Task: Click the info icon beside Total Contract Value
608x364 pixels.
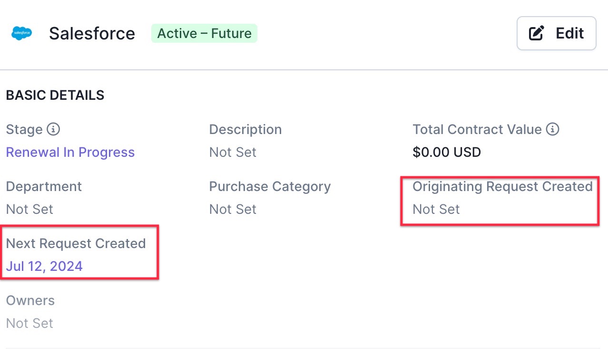Action: [x=552, y=129]
